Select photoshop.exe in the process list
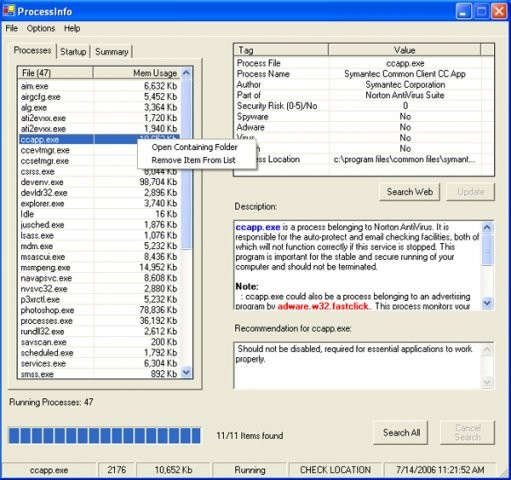 point(99,310)
